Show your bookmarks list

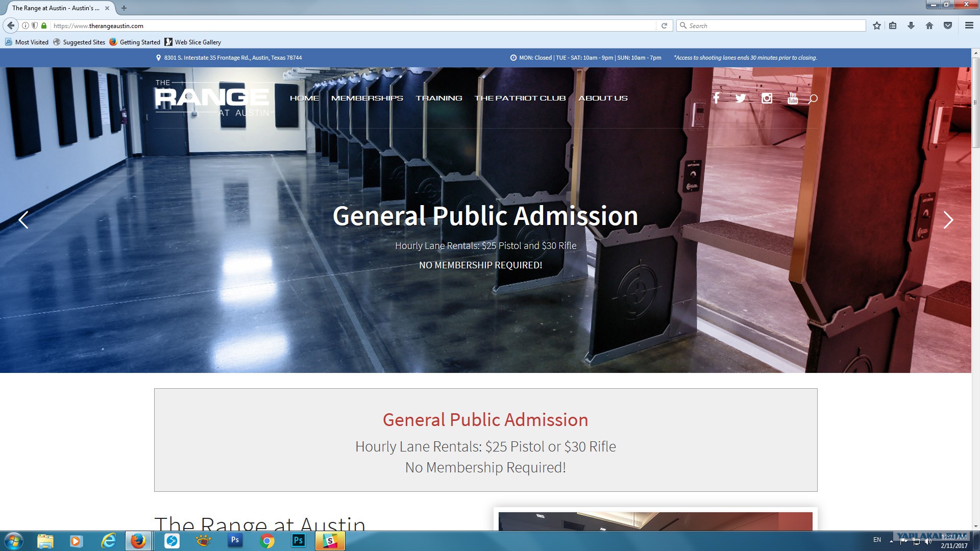click(x=893, y=26)
